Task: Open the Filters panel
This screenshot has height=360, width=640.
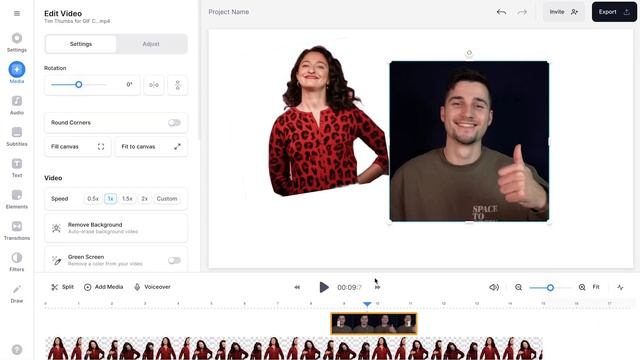Action: [17, 262]
